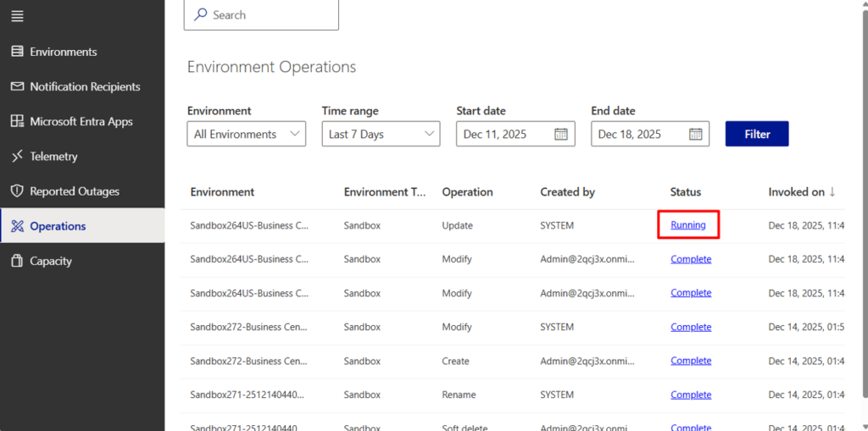The image size is (868, 431).
Task: Open Complete status link for Sandbox272 Create
Action: [x=690, y=361]
